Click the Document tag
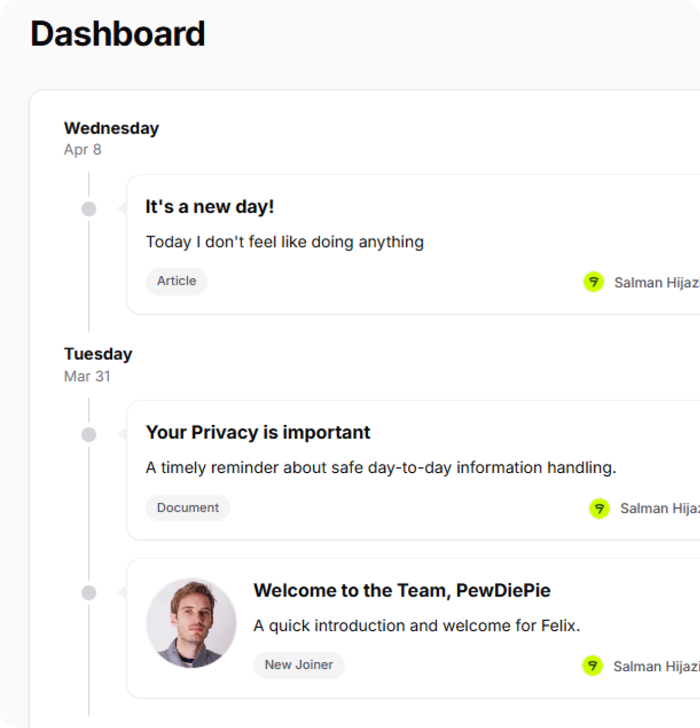700x728 pixels. point(188,508)
